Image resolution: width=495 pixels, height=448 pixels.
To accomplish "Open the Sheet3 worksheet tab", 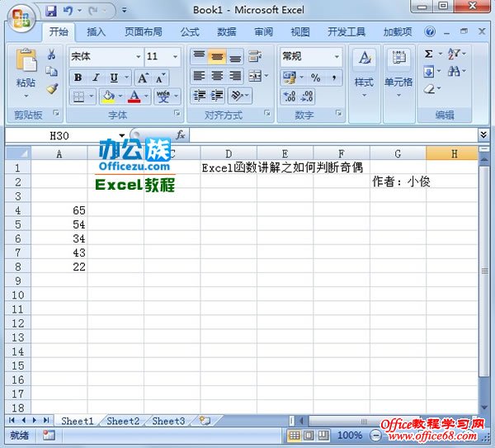I will click(x=168, y=421).
